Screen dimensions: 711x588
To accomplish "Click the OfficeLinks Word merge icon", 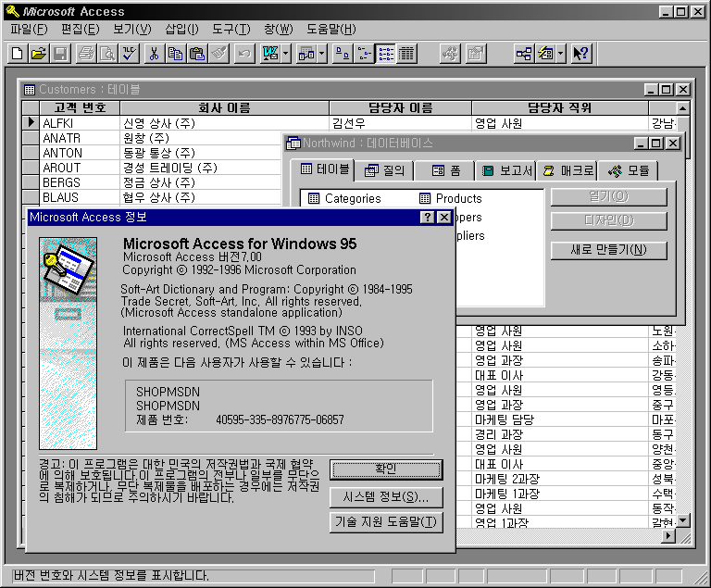I will (x=270, y=54).
